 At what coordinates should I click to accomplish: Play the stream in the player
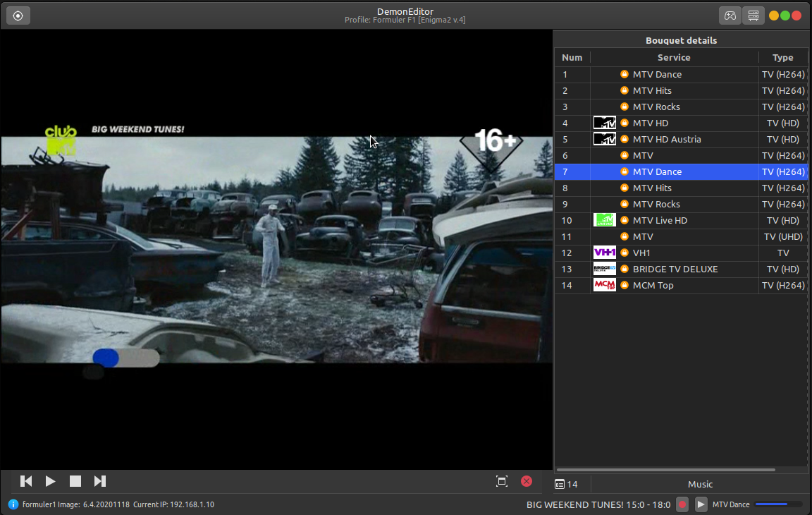(50, 481)
